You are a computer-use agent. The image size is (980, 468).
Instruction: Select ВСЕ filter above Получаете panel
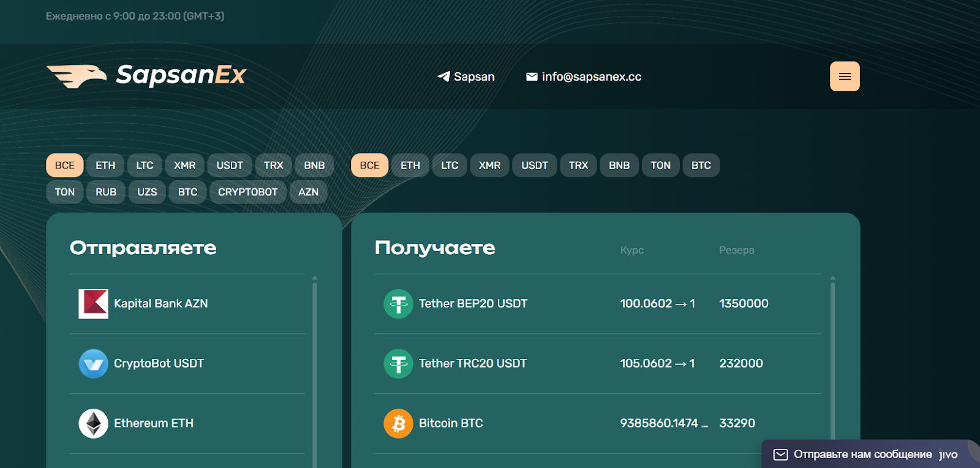click(x=370, y=165)
